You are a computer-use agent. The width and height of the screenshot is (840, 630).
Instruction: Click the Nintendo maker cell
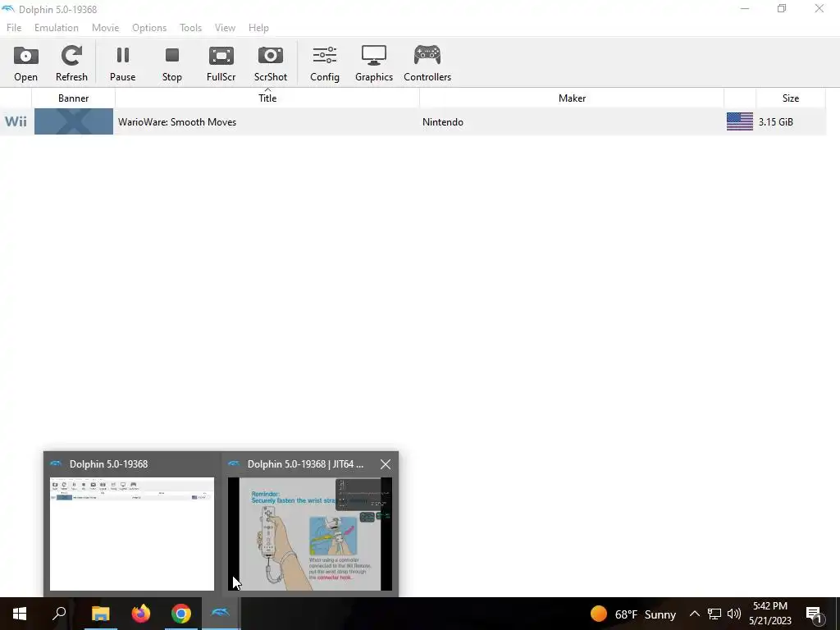442,122
